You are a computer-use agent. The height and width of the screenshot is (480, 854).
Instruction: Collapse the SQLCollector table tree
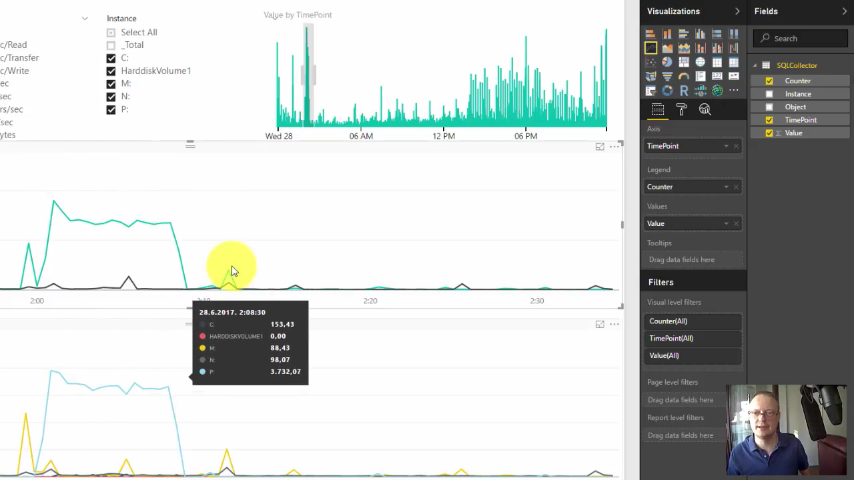pos(755,65)
